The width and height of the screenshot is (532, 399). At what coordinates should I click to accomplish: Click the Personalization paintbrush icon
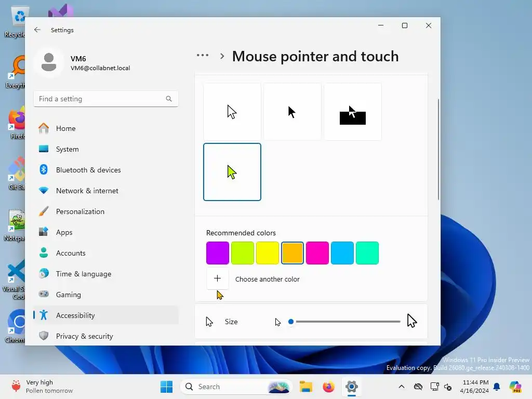(x=44, y=211)
